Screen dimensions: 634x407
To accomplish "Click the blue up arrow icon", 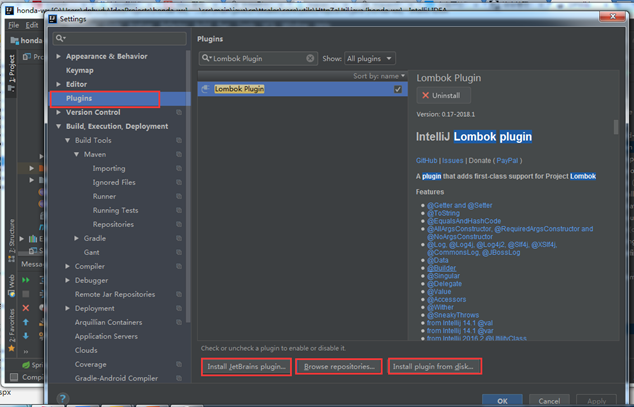I will point(26,322).
